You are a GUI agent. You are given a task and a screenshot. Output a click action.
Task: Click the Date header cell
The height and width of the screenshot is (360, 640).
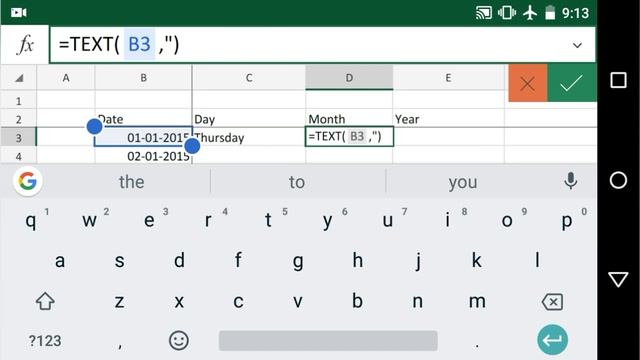point(143,119)
